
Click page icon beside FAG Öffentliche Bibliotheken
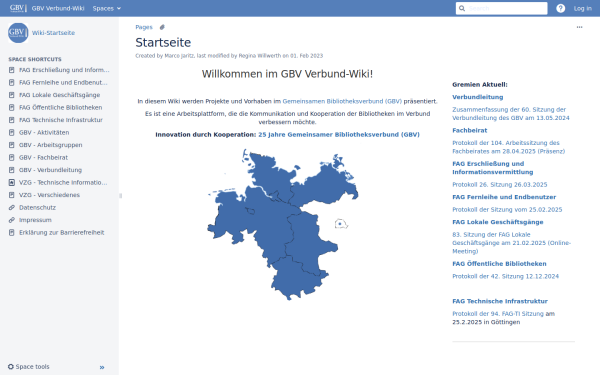[11, 108]
